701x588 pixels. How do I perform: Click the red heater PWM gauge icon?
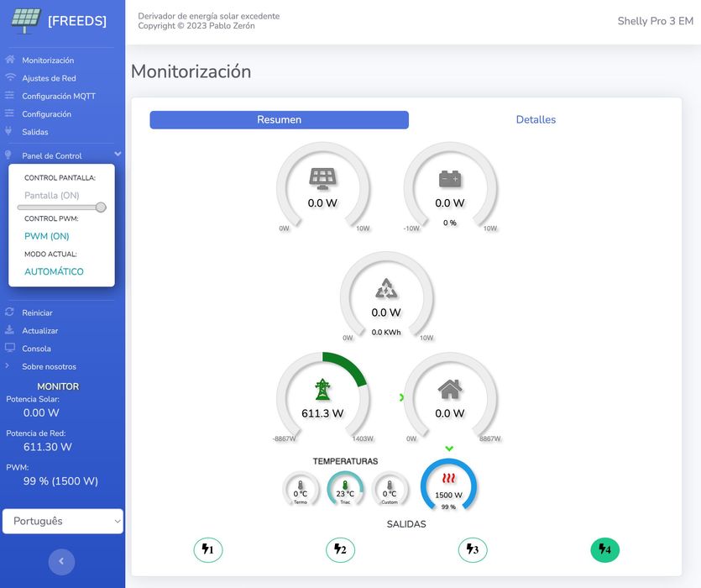pos(448,478)
